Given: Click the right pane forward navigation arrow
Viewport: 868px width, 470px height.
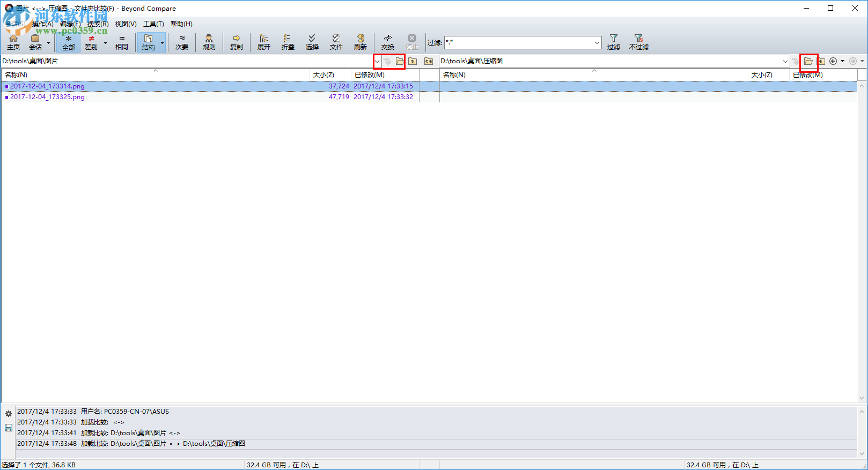Looking at the screenshot, I should tap(852, 61).
